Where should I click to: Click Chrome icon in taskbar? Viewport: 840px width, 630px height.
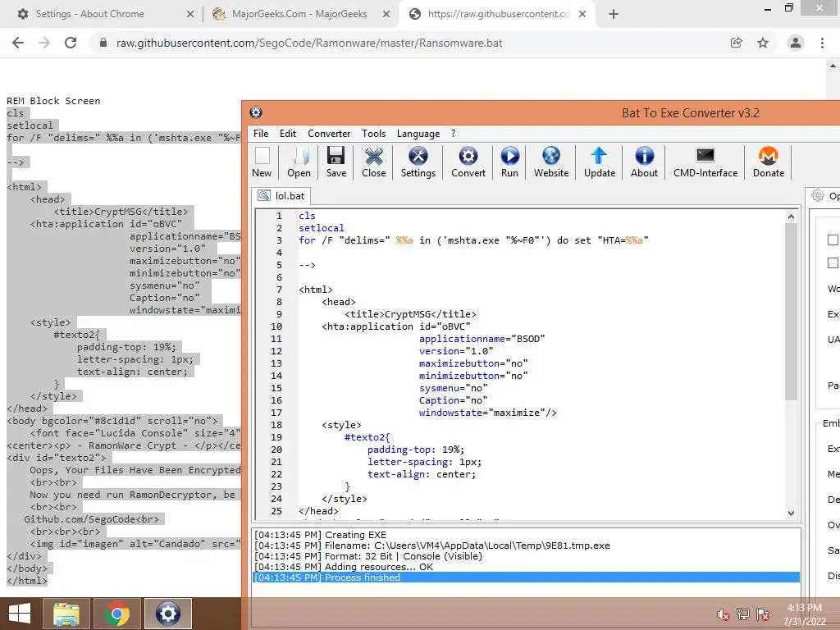(116, 614)
